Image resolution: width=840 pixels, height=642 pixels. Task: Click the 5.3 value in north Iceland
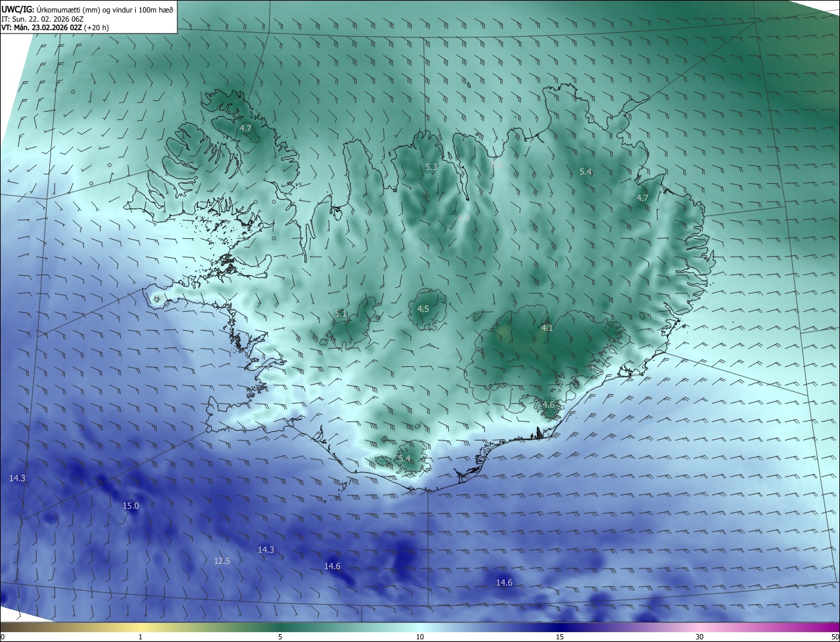(431, 167)
